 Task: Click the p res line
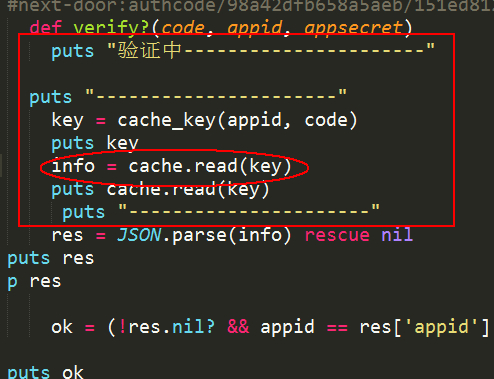click(34, 282)
